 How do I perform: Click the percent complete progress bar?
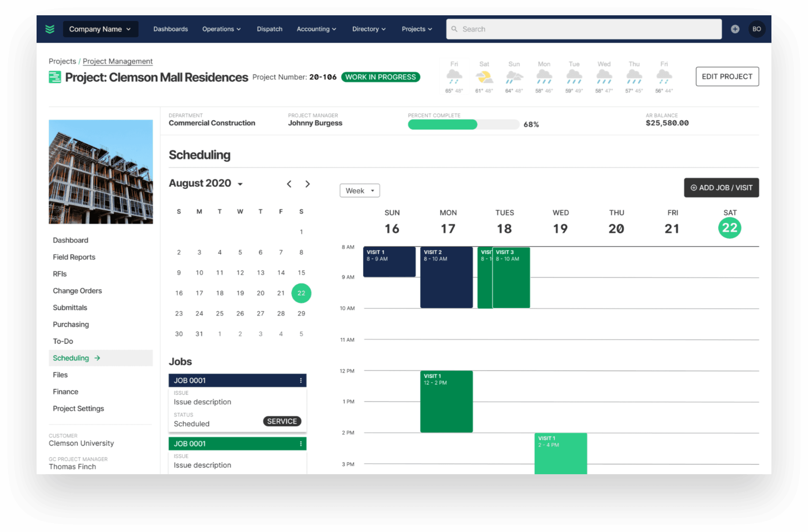(464, 125)
